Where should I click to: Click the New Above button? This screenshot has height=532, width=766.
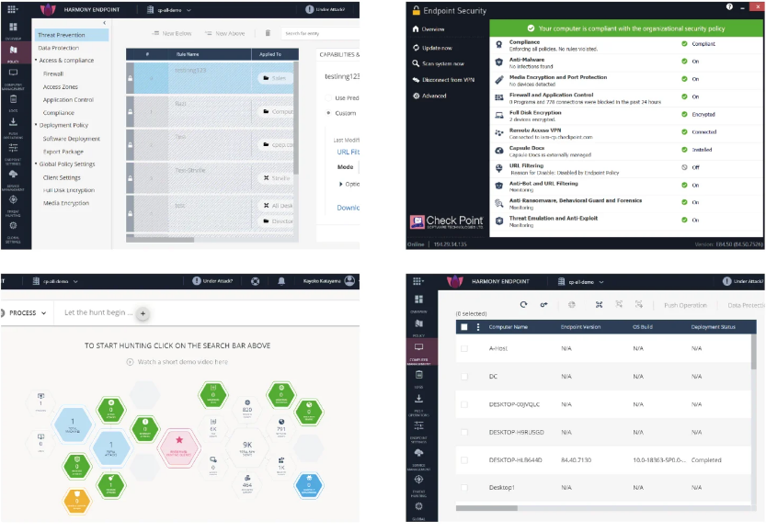[x=224, y=33]
